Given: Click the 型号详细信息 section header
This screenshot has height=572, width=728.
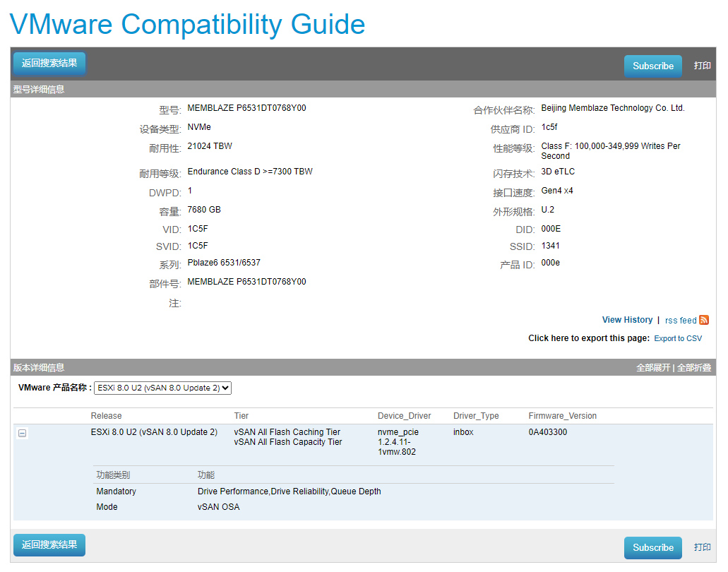Looking at the screenshot, I should coord(39,90).
